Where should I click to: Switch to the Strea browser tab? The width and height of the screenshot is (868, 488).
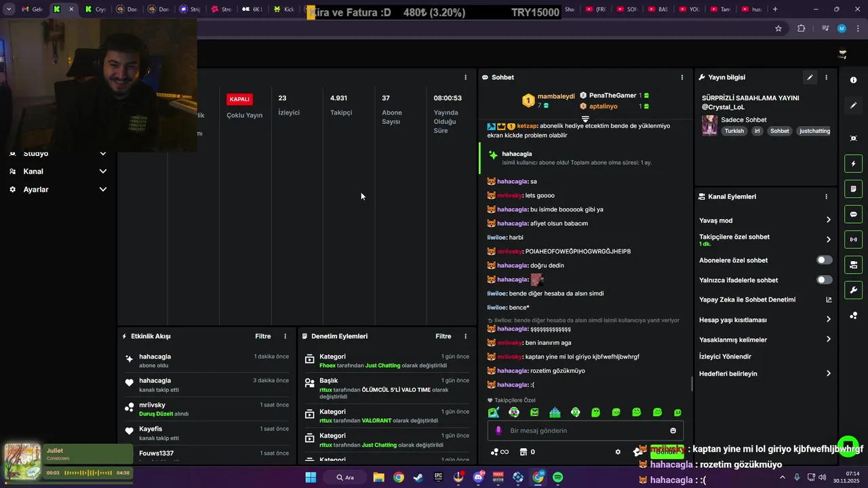[x=220, y=9]
